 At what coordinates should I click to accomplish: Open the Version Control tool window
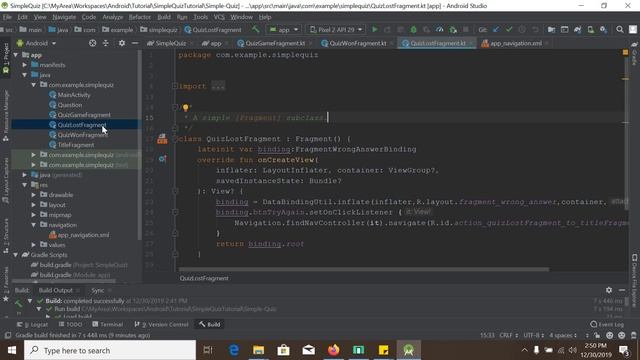point(162,324)
